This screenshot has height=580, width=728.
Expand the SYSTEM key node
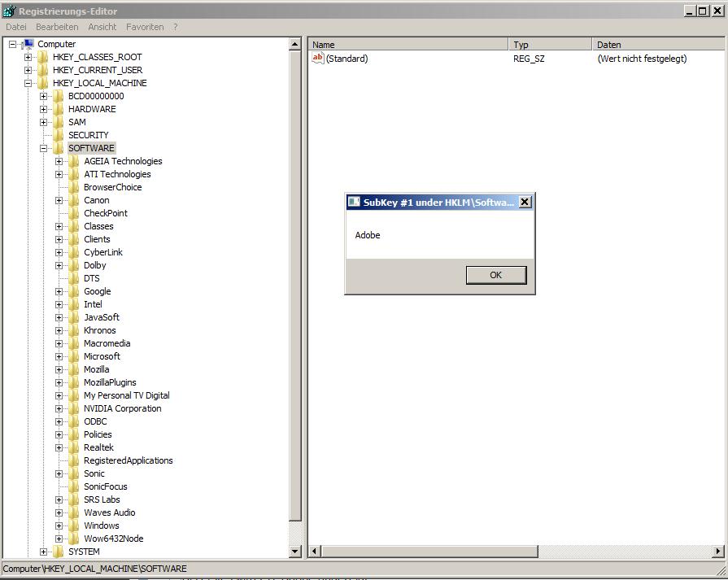[44, 552]
